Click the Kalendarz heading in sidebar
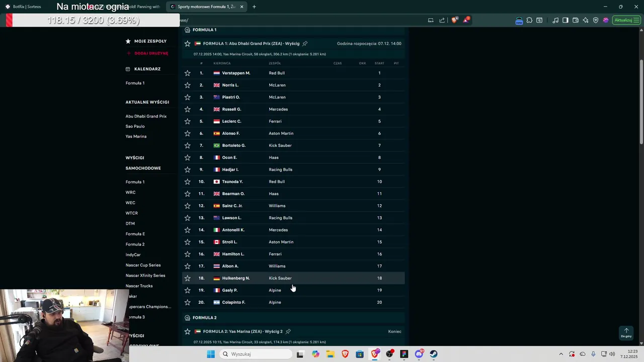Viewport: 644px width, 362px height. [x=147, y=69]
